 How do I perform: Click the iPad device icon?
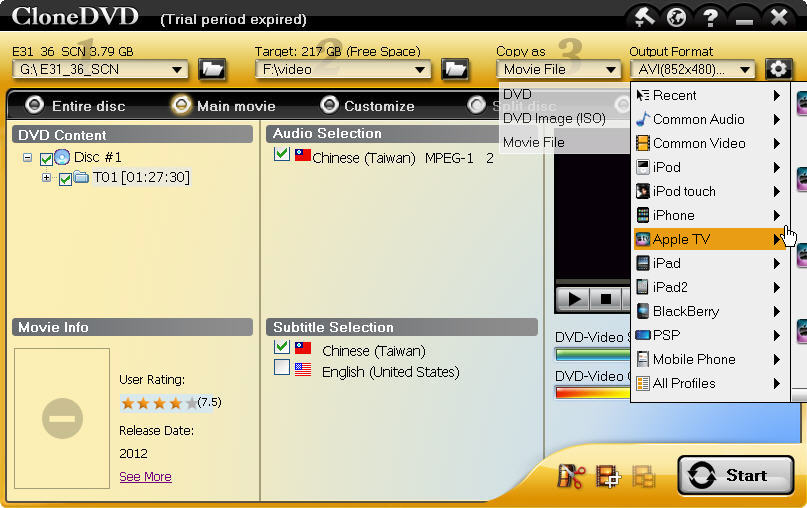point(643,263)
